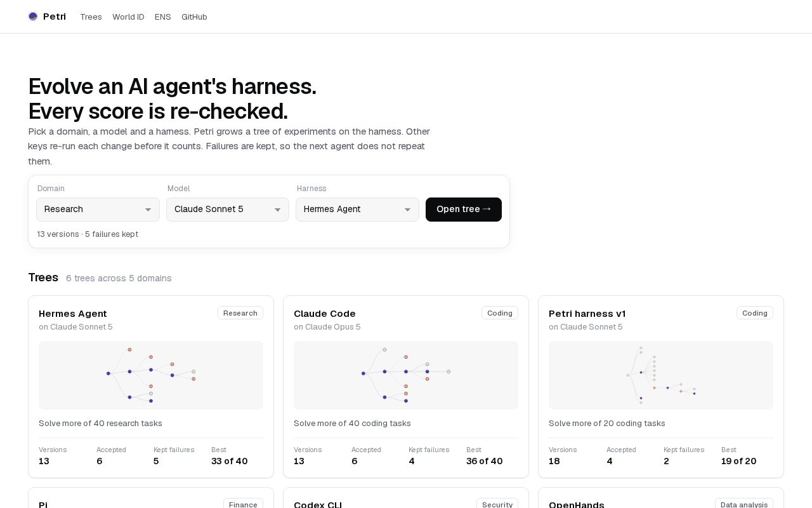
Task: Open the Trees nav link
Action: (x=91, y=17)
